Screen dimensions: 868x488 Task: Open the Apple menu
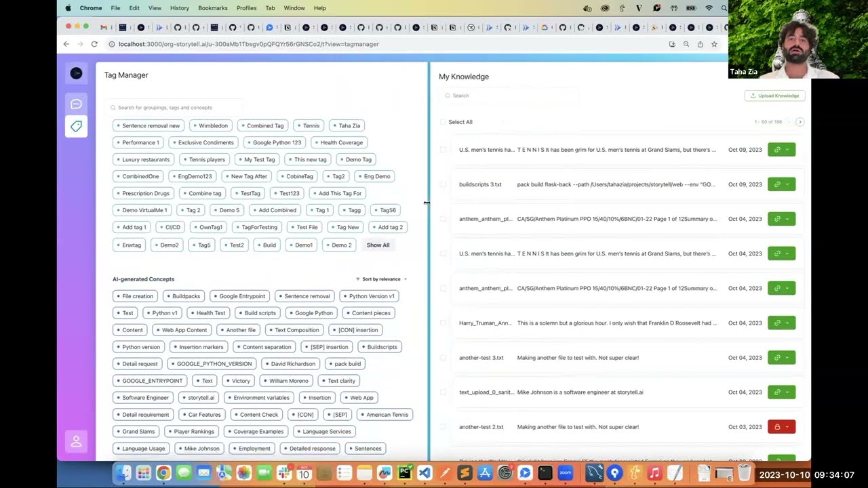point(68,8)
